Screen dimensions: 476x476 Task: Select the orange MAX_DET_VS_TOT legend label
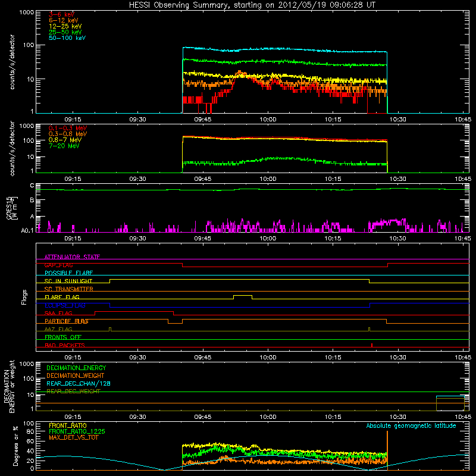coord(74,437)
